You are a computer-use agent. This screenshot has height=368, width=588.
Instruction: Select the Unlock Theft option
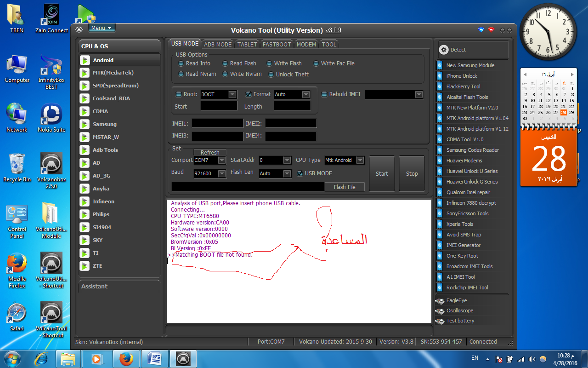pos(288,75)
